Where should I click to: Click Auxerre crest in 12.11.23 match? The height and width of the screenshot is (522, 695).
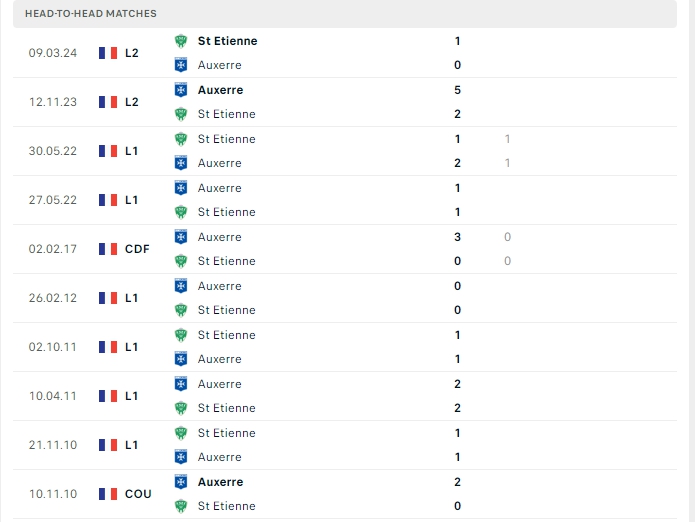tap(181, 90)
